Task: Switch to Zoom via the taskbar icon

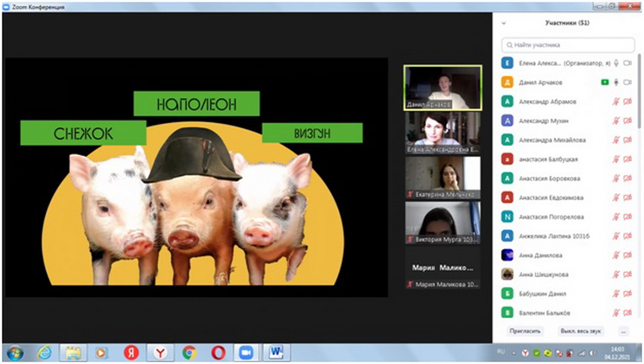Action: coord(247,353)
